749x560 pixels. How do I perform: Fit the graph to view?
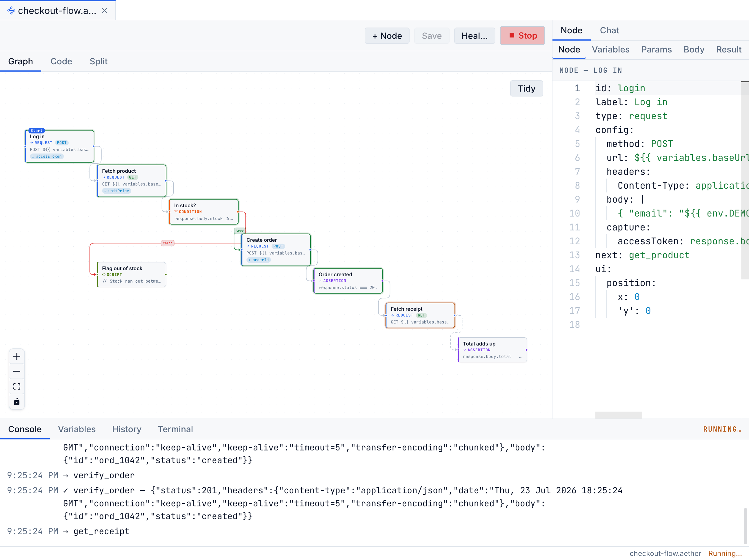point(17,386)
